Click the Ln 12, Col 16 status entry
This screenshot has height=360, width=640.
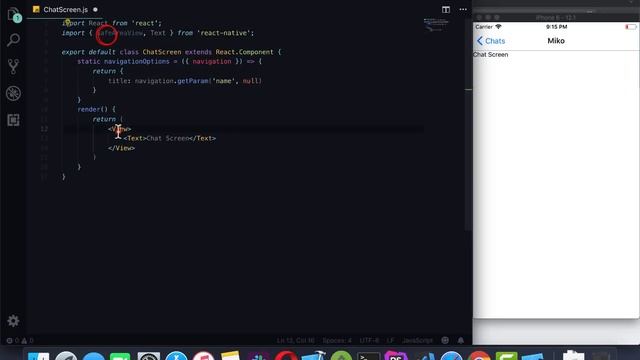tap(296, 340)
